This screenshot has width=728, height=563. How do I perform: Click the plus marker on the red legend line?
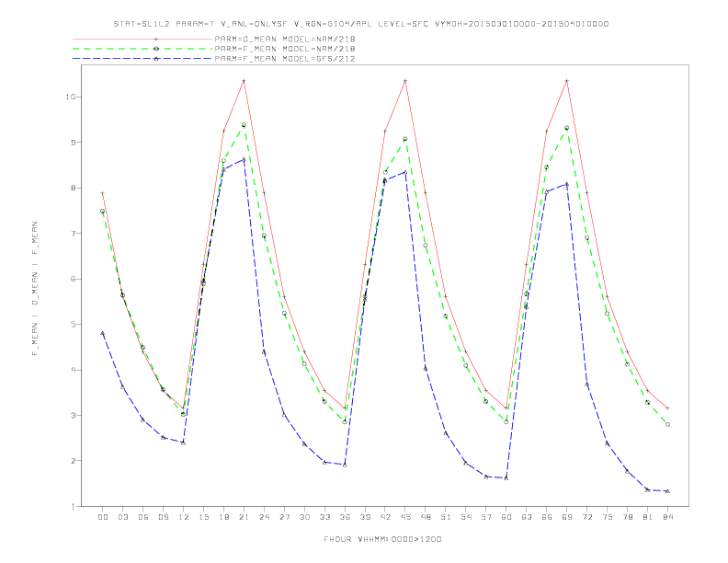(156, 39)
